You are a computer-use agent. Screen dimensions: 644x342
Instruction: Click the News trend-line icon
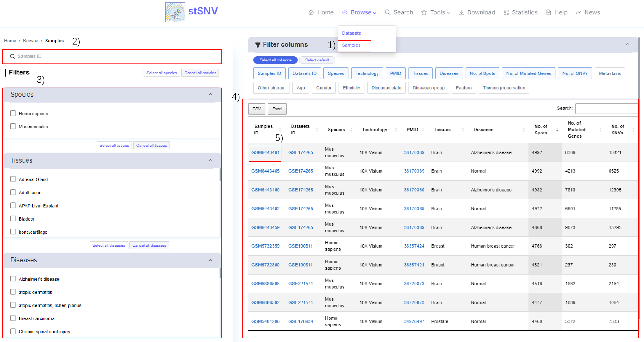578,12
